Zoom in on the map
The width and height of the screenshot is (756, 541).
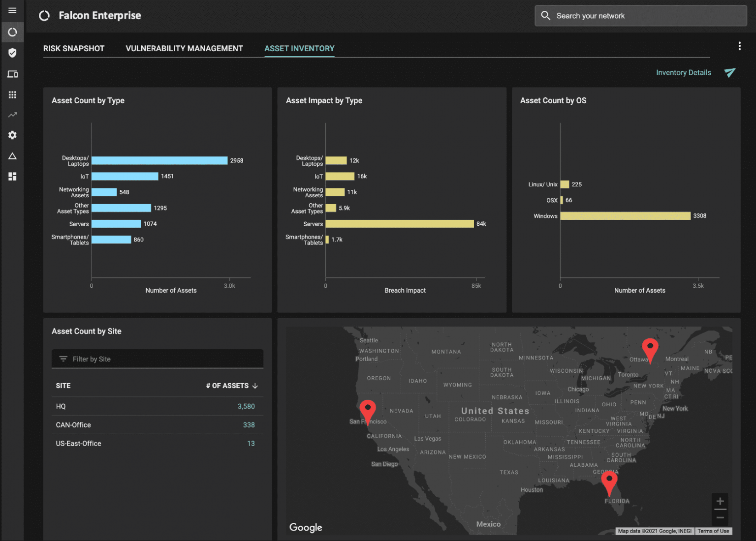720,501
